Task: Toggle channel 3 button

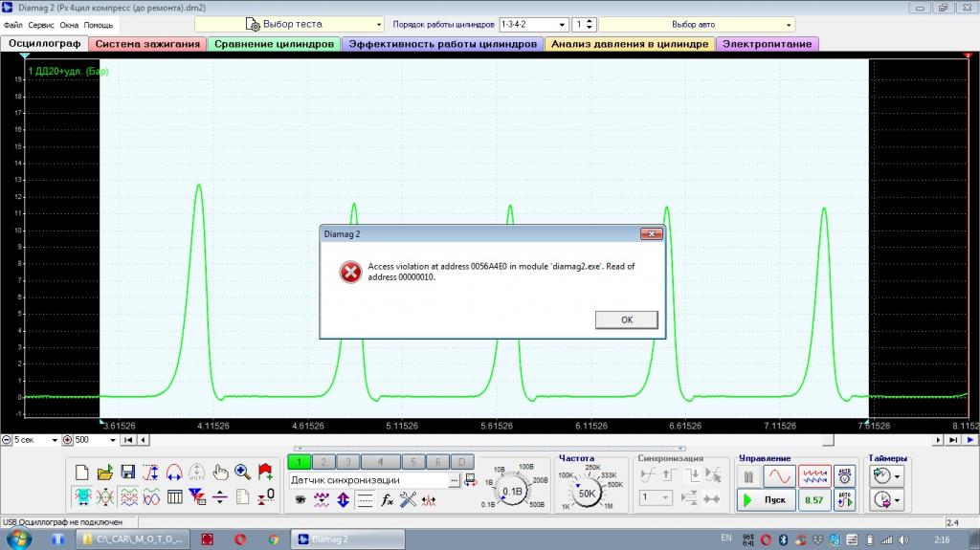Action: click(347, 462)
